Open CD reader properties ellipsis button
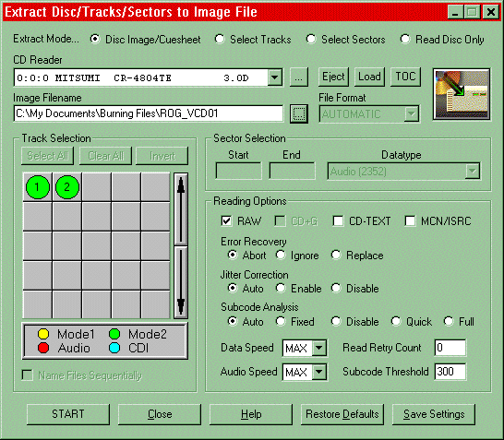The width and height of the screenshot is (504, 440). pos(299,77)
